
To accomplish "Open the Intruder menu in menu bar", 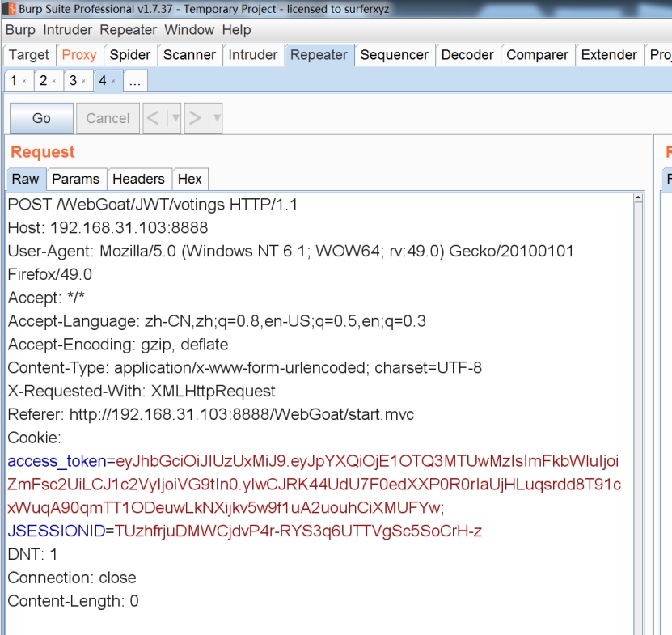I will pyautogui.click(x=67, y=30).
